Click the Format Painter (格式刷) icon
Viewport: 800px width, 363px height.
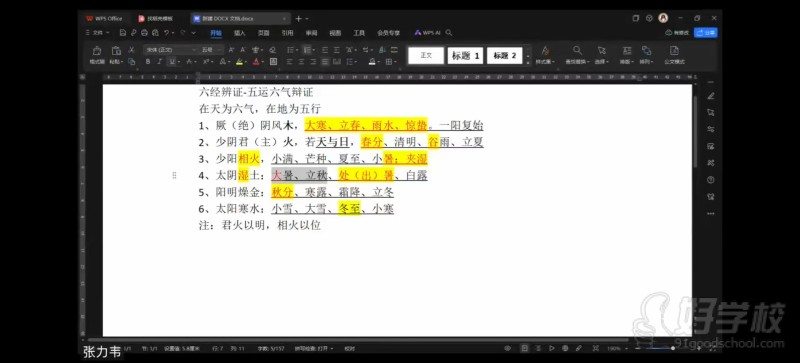pos(97,51)
